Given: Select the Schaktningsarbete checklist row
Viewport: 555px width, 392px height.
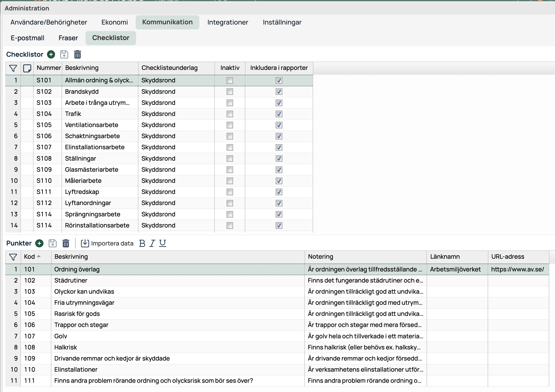Looking at the screenshot, I should point(92,136).
